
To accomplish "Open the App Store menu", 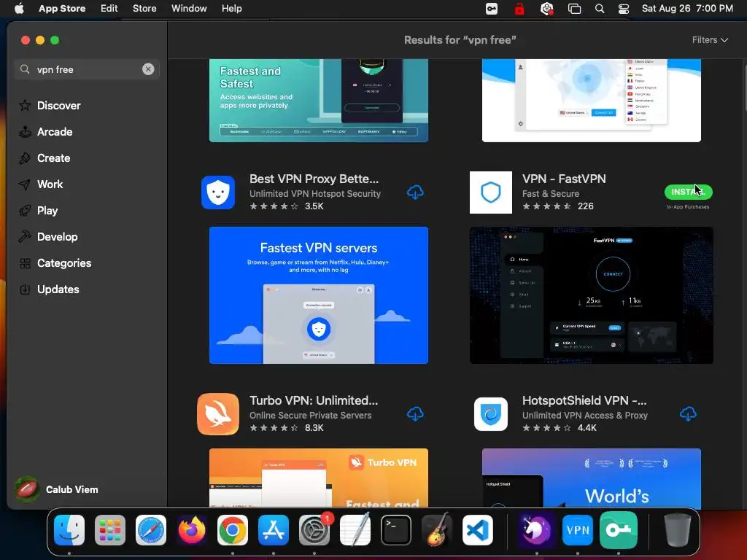I will 62,9.
